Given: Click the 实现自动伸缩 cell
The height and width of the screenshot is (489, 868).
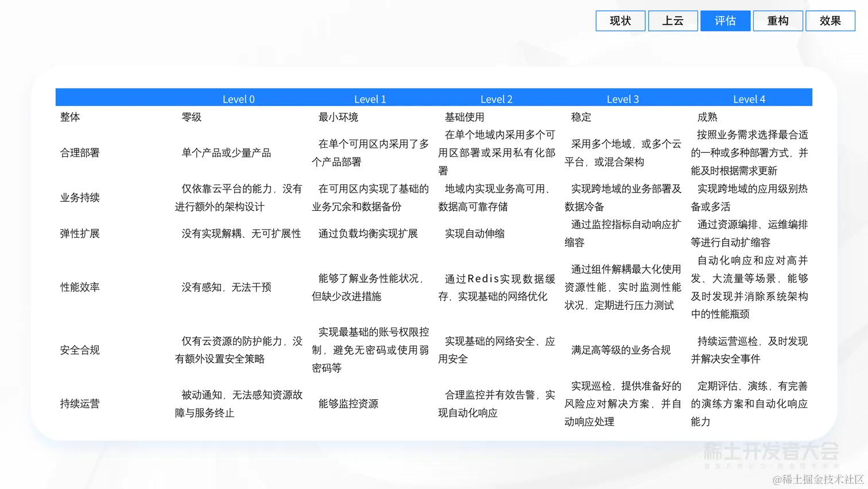Looking at the screenshot, I should point(475,233).
